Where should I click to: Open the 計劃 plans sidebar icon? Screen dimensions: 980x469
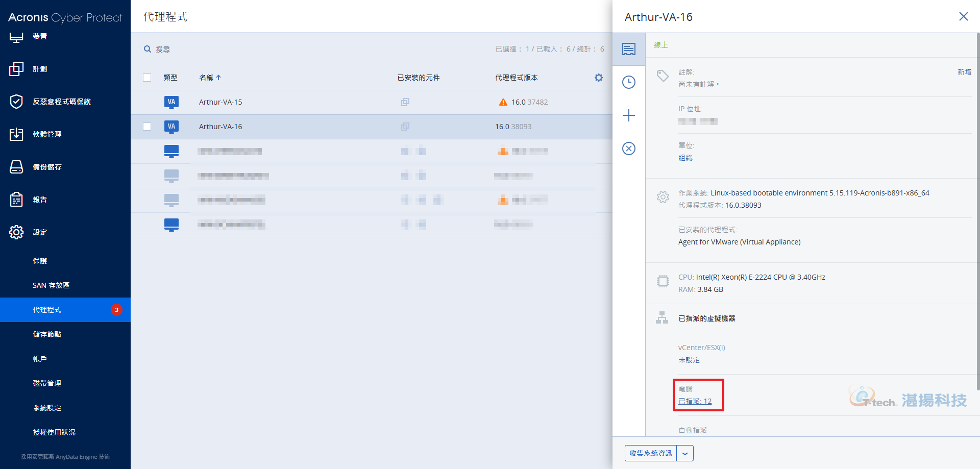16,69
